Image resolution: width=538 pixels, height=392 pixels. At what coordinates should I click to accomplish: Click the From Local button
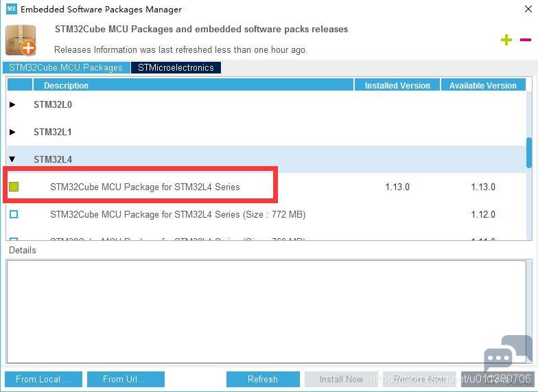44,379
